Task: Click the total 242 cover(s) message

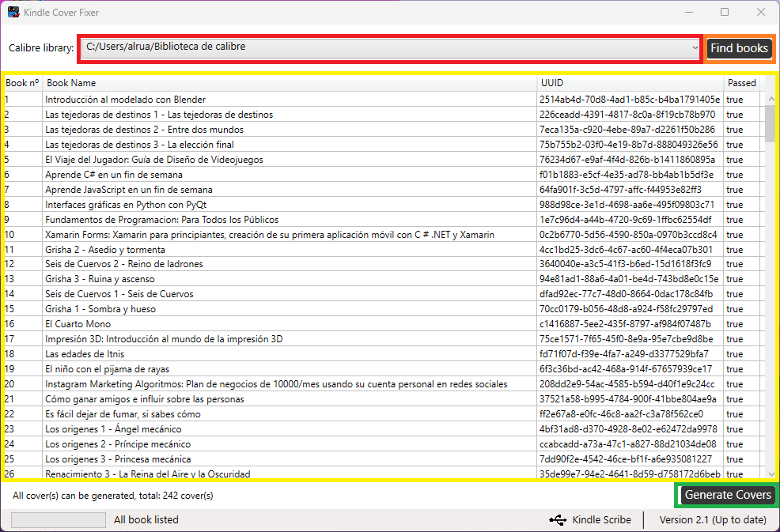Action: tap(113, 496)
